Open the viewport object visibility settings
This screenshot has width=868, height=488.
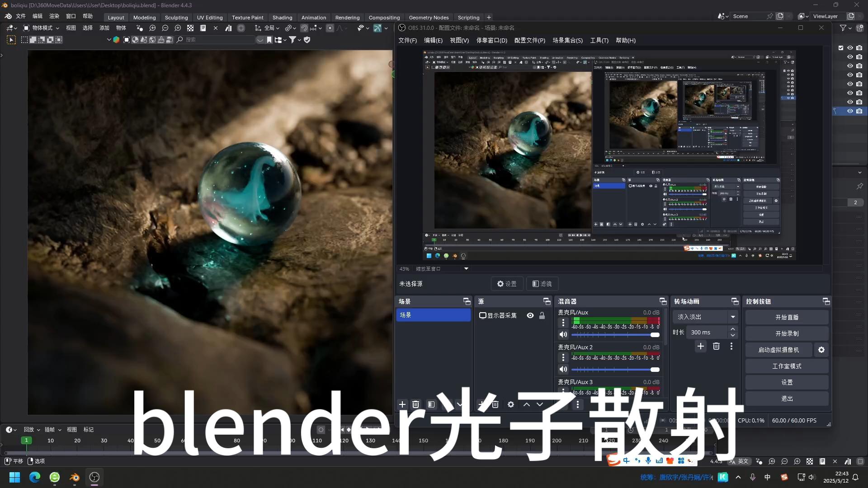tap(363, 28)
